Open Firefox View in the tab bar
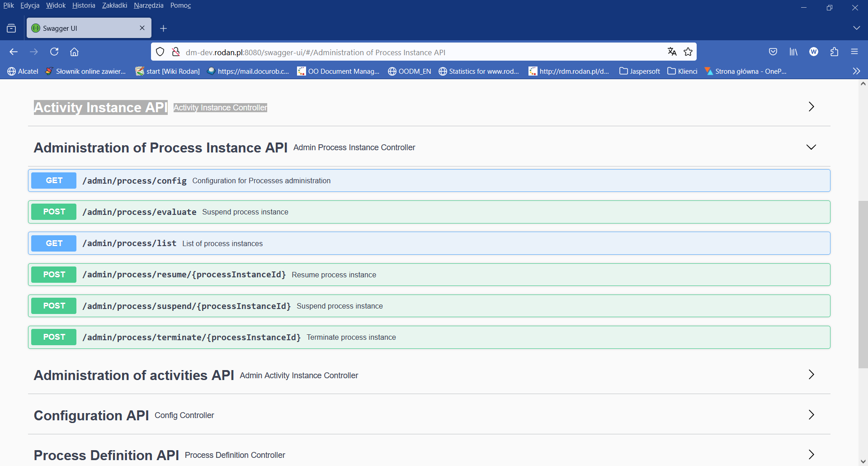 tap(11, 28)
